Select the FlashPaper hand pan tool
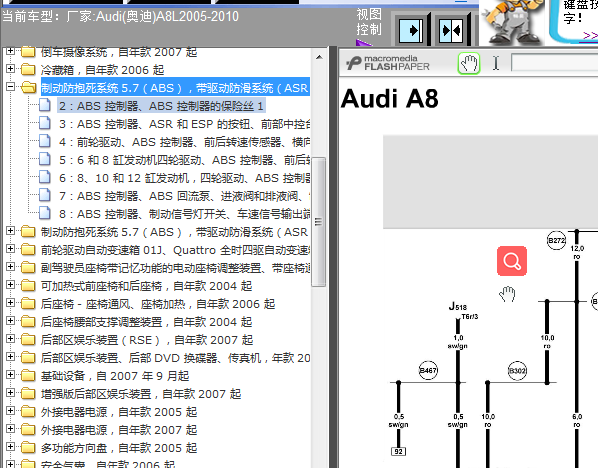This screenshot has height=468, width=598. point(469,63)
